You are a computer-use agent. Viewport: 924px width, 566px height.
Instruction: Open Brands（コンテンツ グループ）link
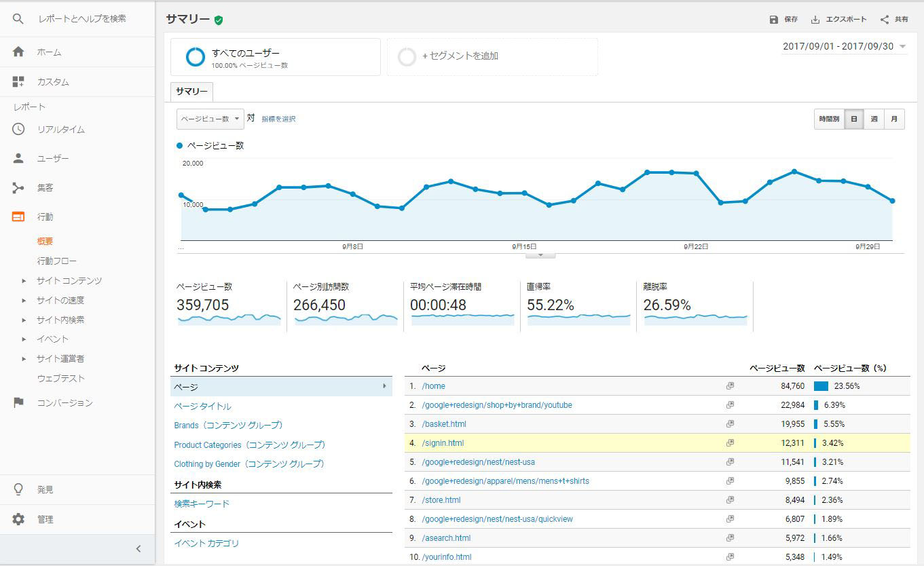click(228, 425)
